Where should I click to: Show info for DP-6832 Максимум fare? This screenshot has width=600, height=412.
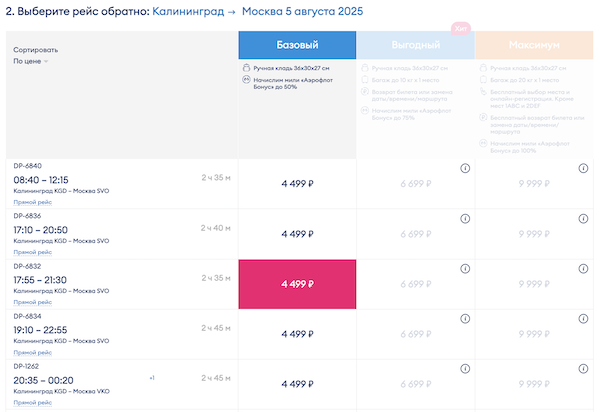point(583,269)
